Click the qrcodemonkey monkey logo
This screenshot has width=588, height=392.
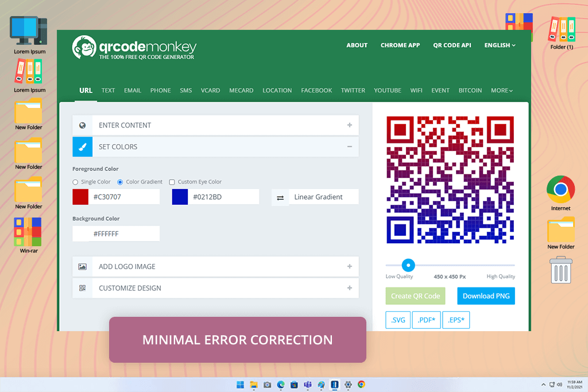coord(84,47)
